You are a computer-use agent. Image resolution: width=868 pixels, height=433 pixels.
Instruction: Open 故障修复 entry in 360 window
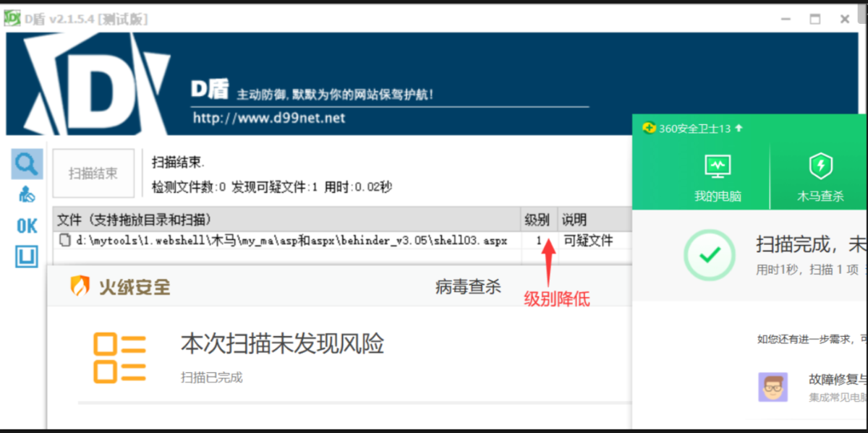[838, 380]
